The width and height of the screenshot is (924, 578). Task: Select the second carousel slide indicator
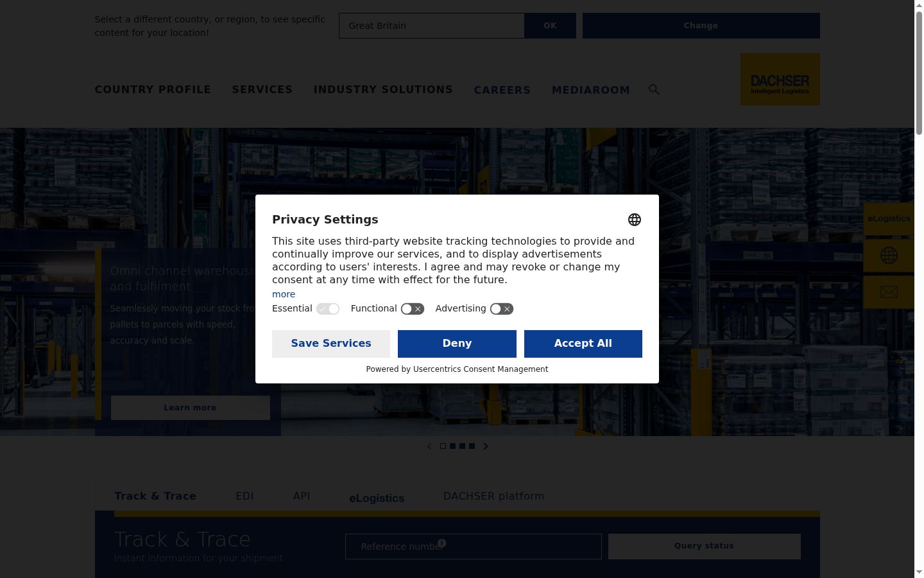(452, 446)
